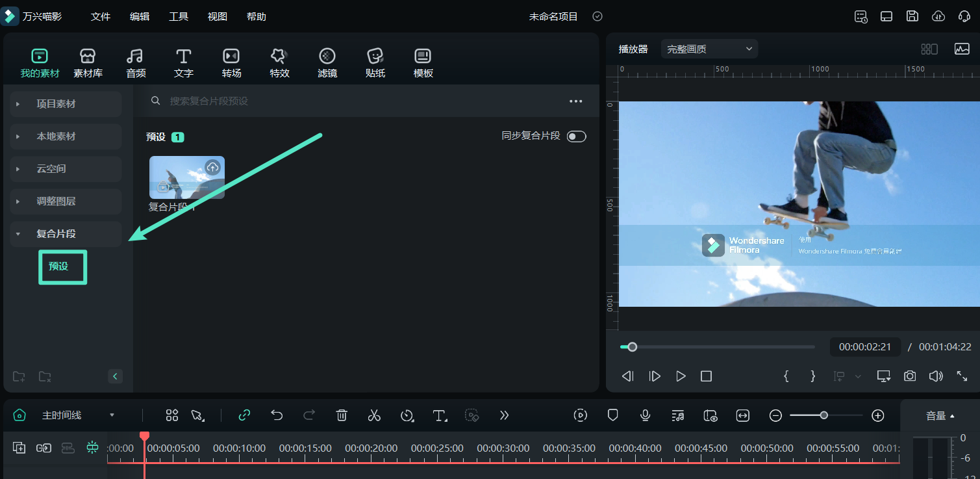980x479 pixels.
Task: Mute playback with the speaker icon
Action: (x=935, y=376)
